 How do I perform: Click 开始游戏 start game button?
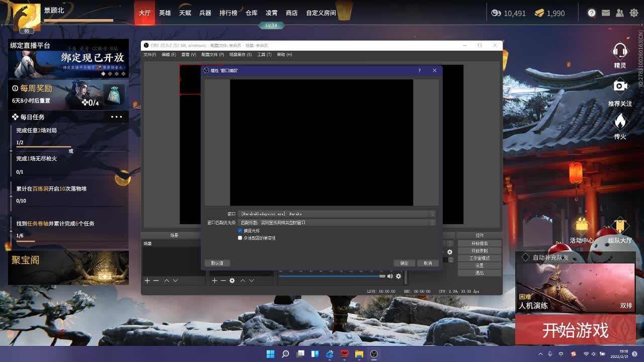(575, 330)
